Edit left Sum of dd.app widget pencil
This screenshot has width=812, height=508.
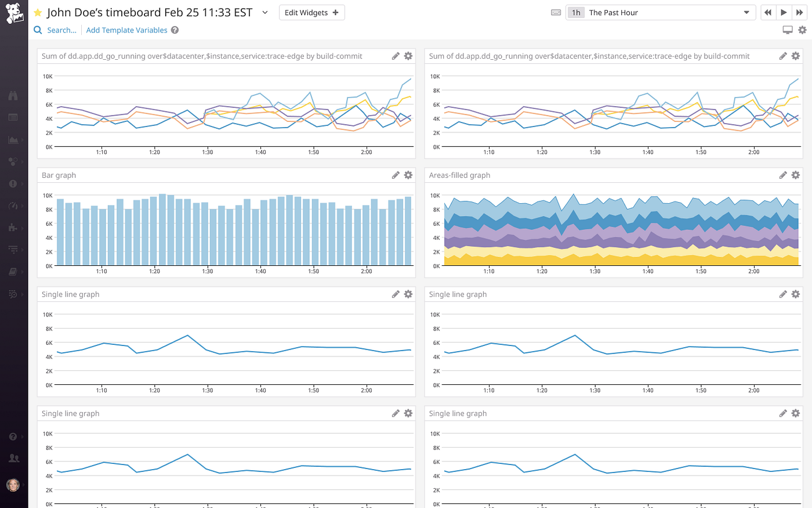click(396, 56)
